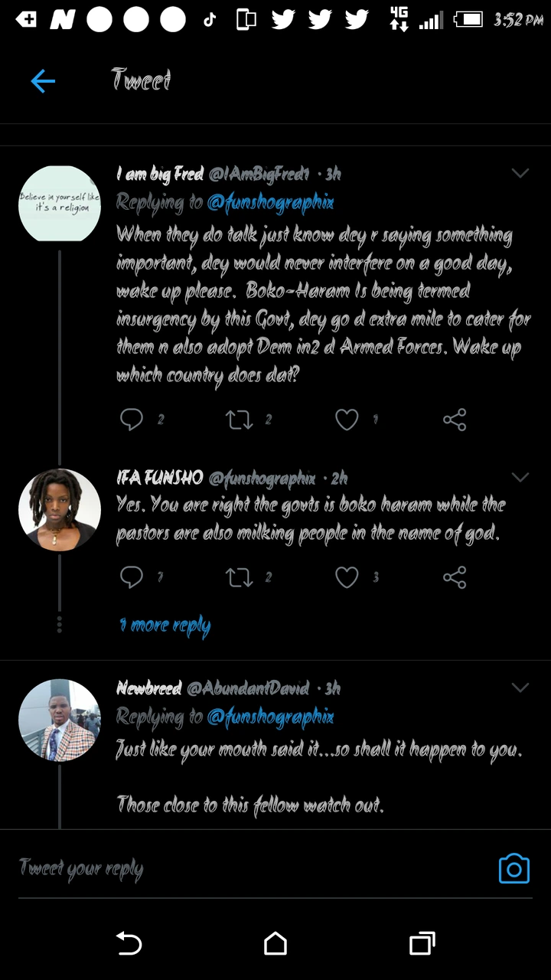551x980 pixels.
Task: Share IFA FUNSHO's tweet
Action: point(455,577)
